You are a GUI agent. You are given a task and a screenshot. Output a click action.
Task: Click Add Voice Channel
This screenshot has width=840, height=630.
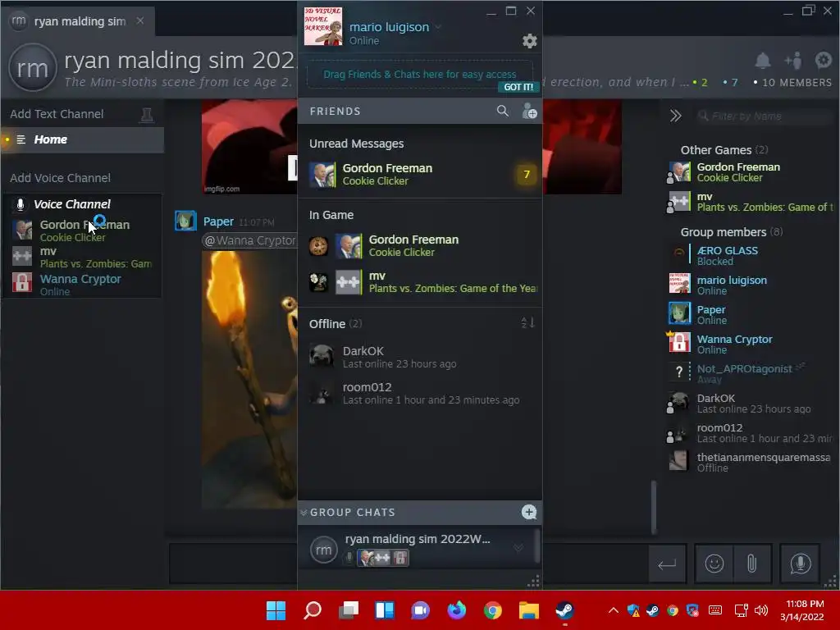(60, 178)
